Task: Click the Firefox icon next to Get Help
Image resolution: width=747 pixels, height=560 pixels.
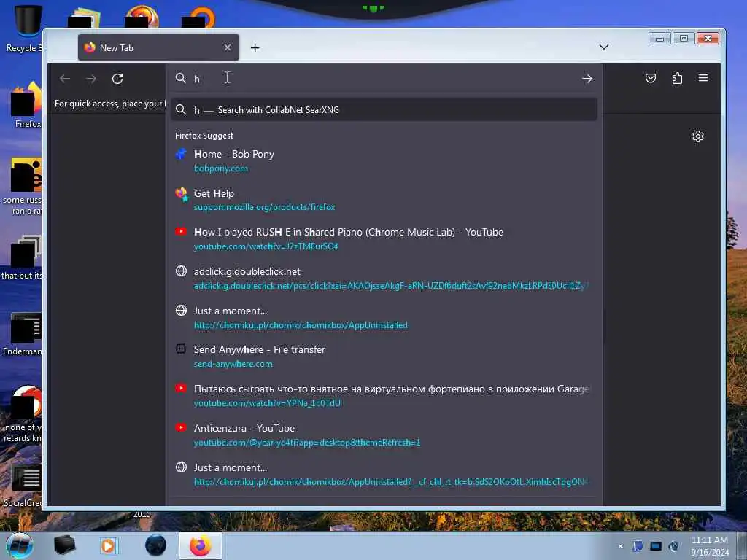Action: [x=182, y=194]
